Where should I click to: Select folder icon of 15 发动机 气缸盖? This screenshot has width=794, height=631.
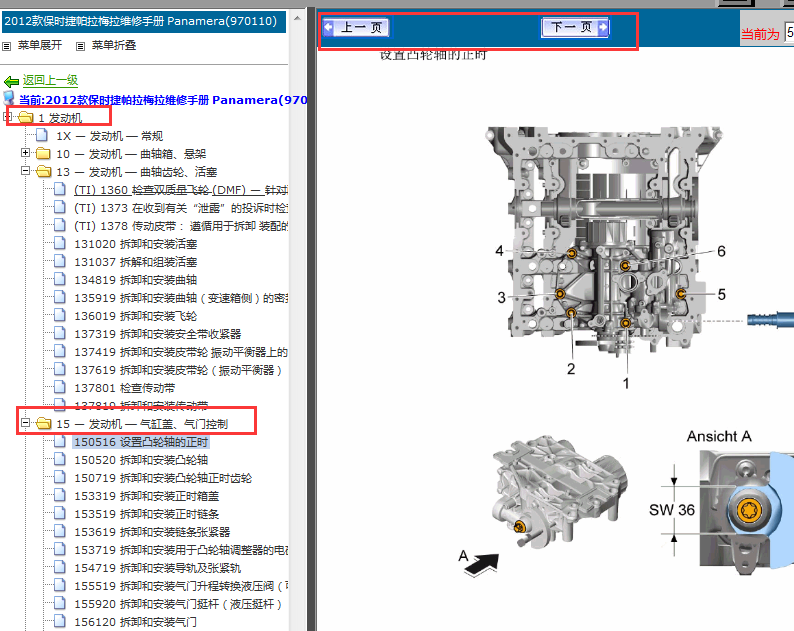pos(44,423)
